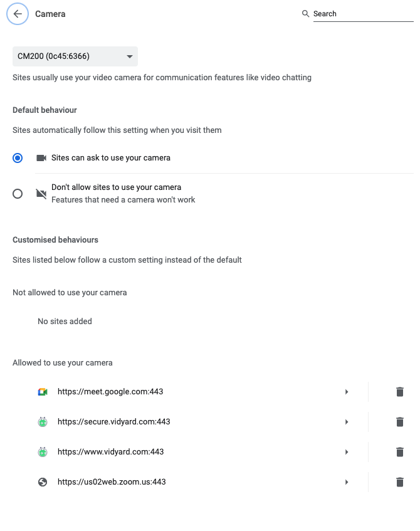
Task: Click the zoom.us globe icon
Action: [x=43, y=482]
